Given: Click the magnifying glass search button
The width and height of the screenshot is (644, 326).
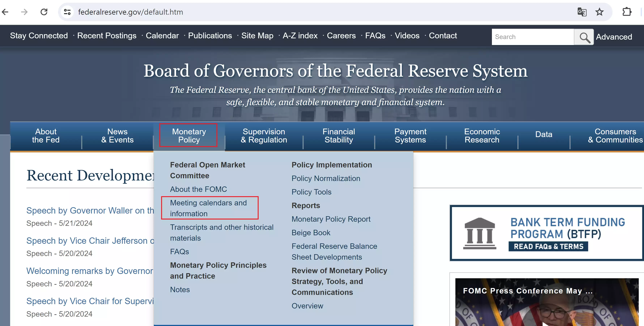Looking at the screenshot, I should [x=584, y=37].
